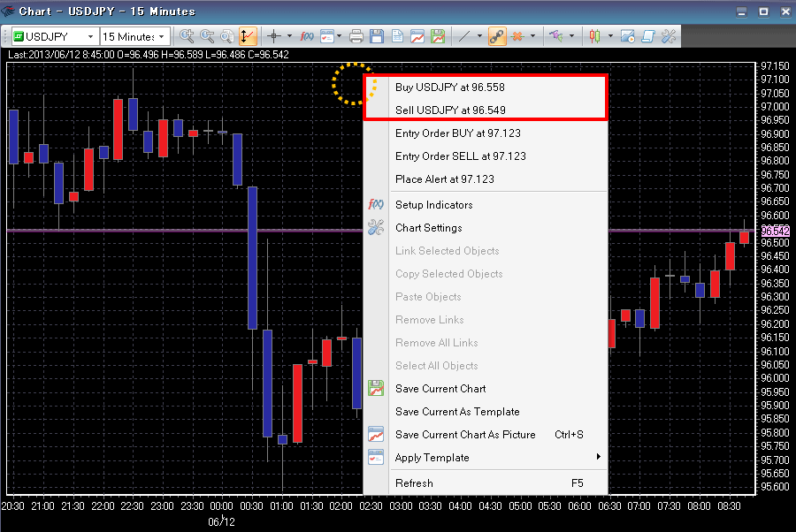Click the template toolbar icon
Screen dimensions: 796x532
[x=327, y=36]
